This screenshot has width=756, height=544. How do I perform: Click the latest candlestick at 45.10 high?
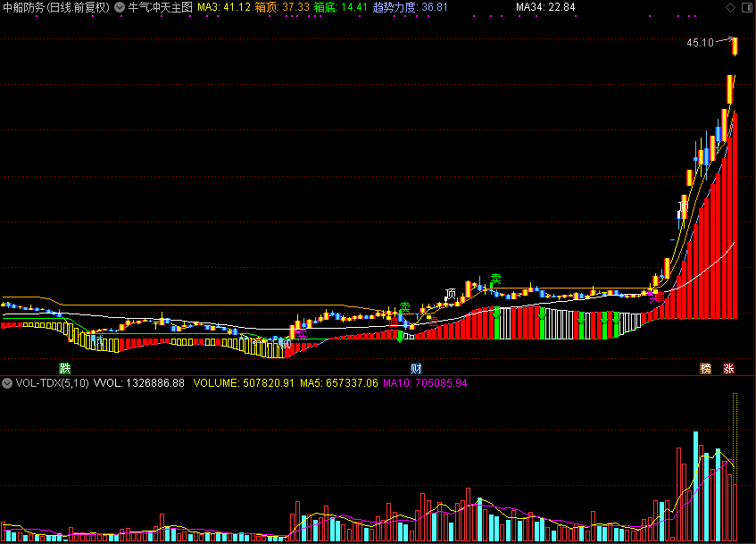[735, 46]
